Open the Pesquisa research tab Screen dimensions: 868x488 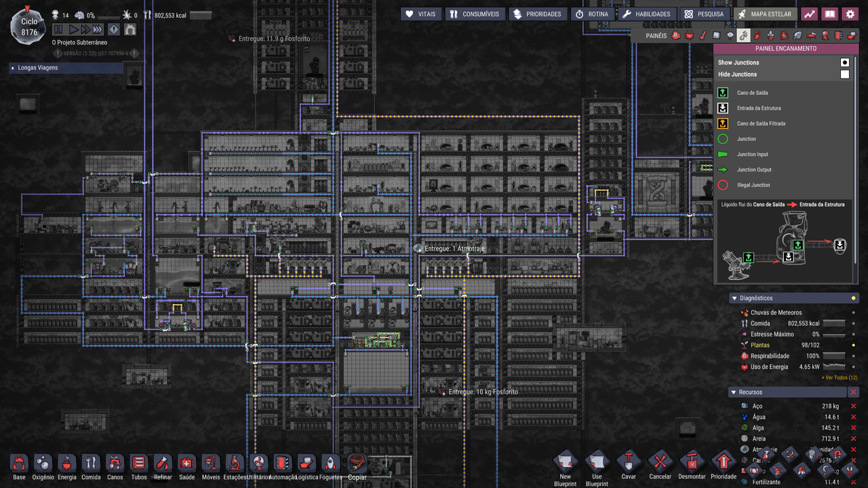(x=705, y=14)
